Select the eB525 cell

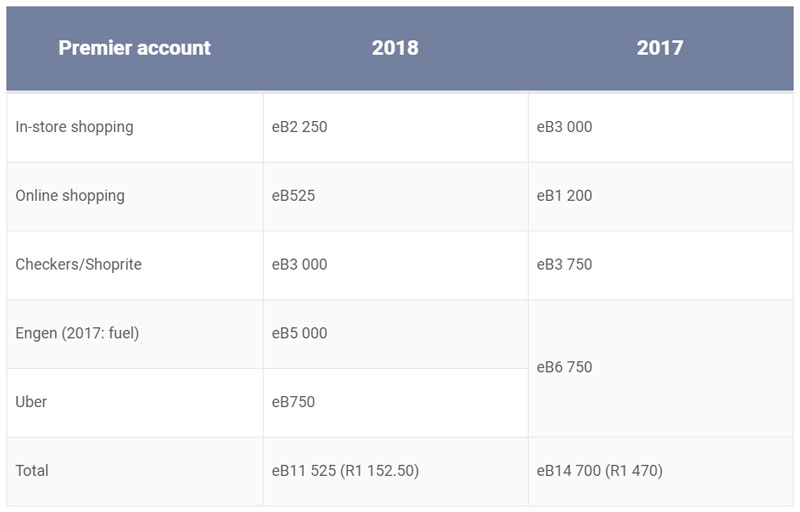pos(293,196)
